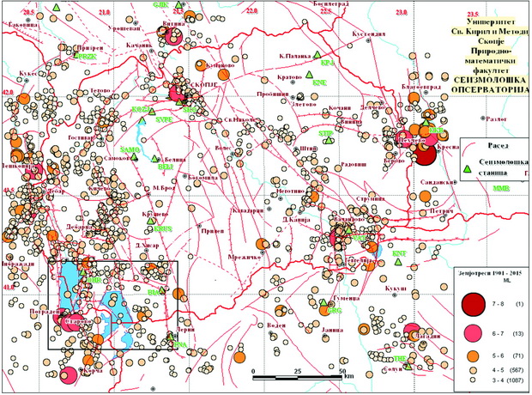The image size is (532, 395).
Task: Select the 4-5 magnitude legend circle
Action: tap(473, 370)
